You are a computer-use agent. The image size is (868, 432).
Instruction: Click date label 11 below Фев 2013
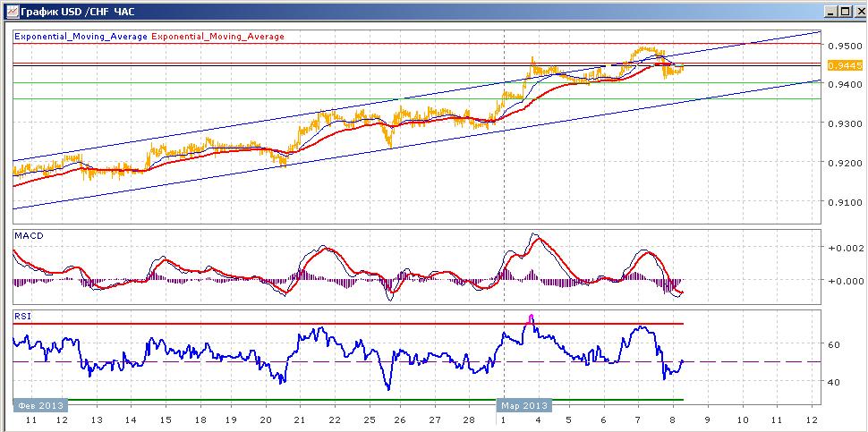[31, 420]
